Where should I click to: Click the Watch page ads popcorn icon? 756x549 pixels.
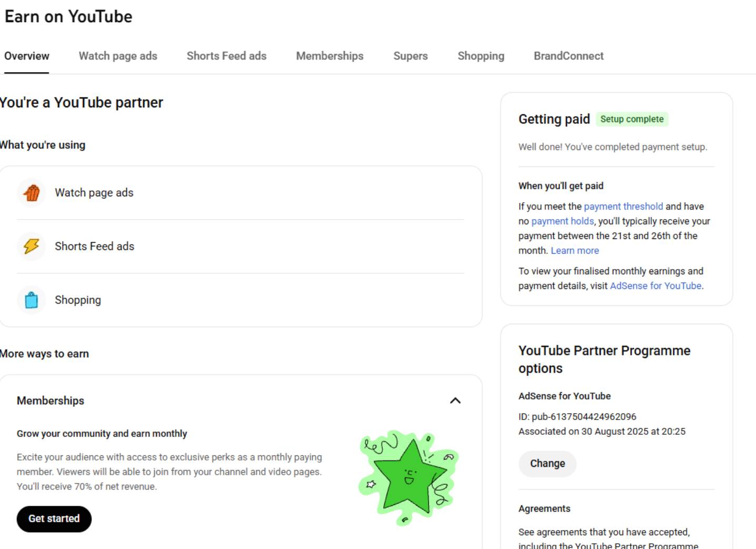pyautogui.click(x=32, y=193)
